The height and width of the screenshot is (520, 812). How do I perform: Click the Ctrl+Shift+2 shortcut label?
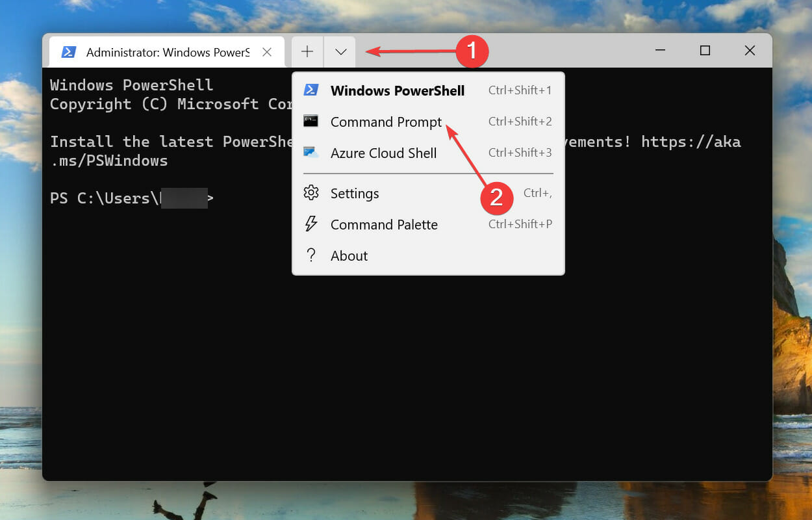pyautogui.click(x=520, y=122)
